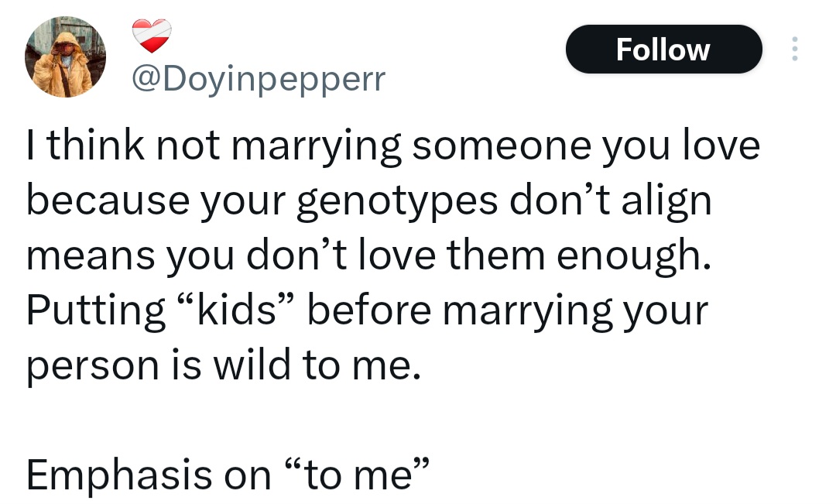The image size is (836, 504).
Task: Click the line "person is wild to me."
Action: click(224, 365)
